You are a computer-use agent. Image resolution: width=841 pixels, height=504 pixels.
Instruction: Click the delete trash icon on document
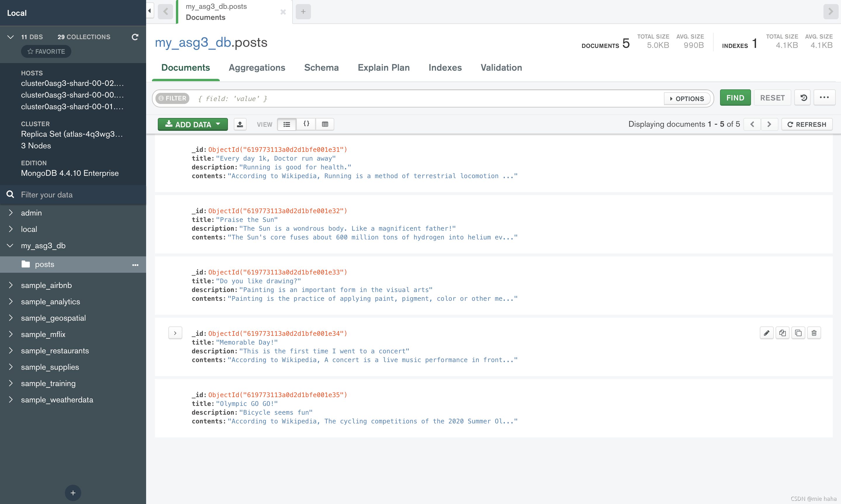(814, 333)
